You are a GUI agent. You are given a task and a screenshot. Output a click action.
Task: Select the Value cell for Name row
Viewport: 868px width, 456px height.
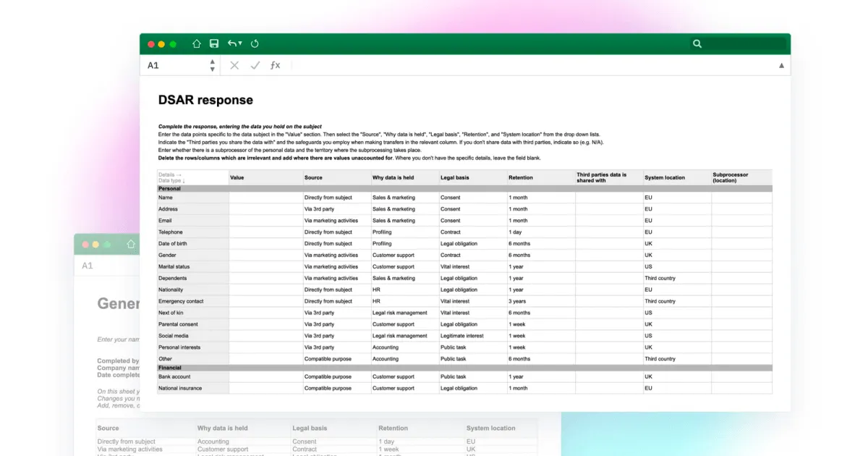click(x=265, y=198)
